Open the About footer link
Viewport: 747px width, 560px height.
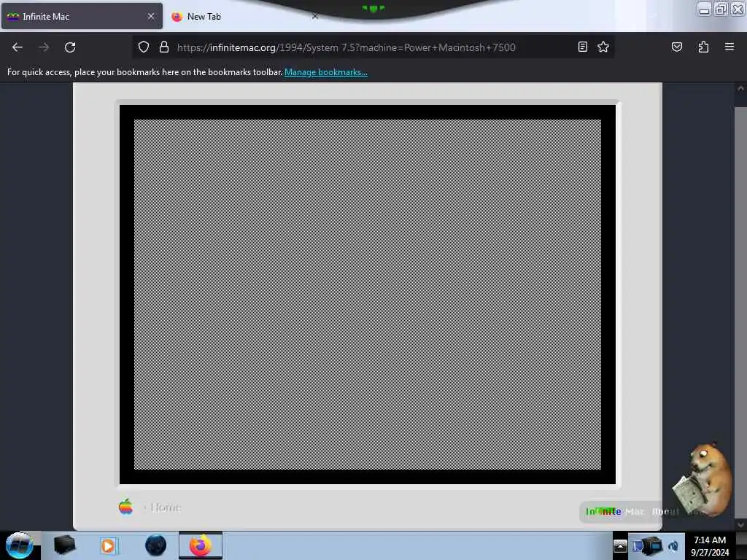[x=665, y=511]
